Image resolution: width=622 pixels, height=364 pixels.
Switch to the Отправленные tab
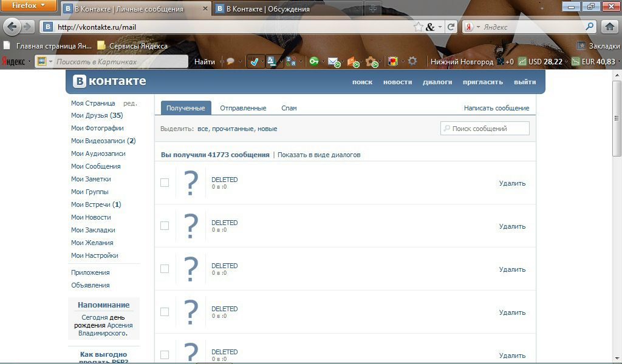coord(243,108)
